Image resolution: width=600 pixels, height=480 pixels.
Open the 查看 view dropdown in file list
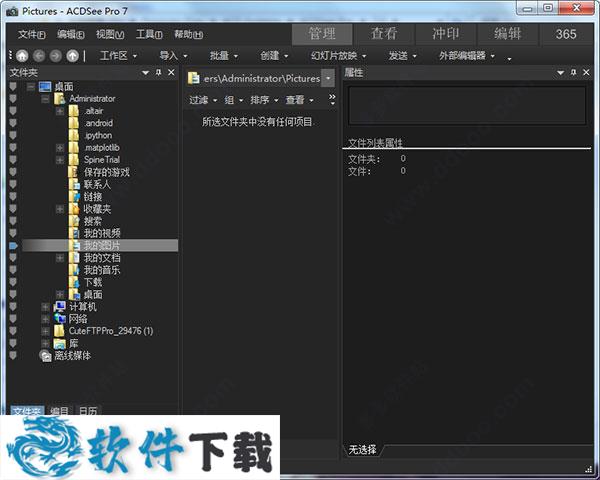pyautogui.click(x=300, y=100)
